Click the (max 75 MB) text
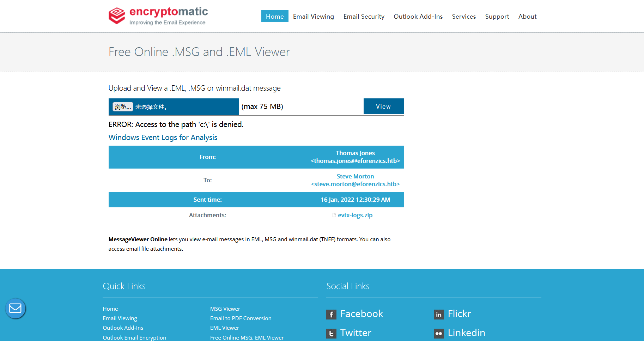Screen dimensions: 644x341 pyautogui.click(x=262, y=106)
